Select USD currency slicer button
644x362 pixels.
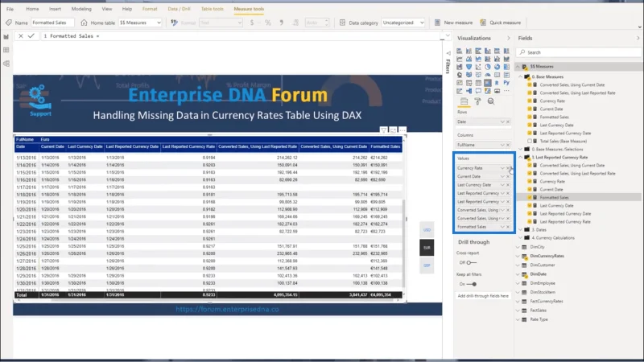427,230
